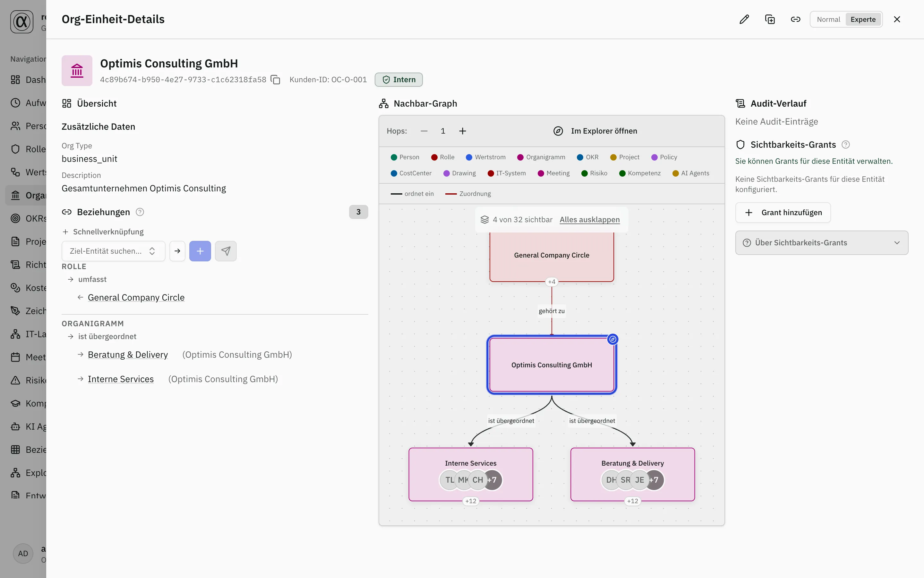Open the Interne Services relation link

(121, 379)
